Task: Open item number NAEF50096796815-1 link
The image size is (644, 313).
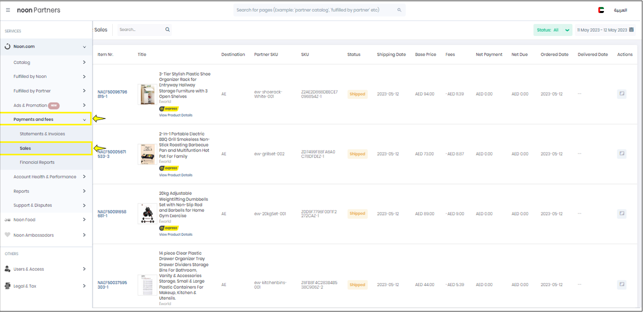Action: click(112, 94)
